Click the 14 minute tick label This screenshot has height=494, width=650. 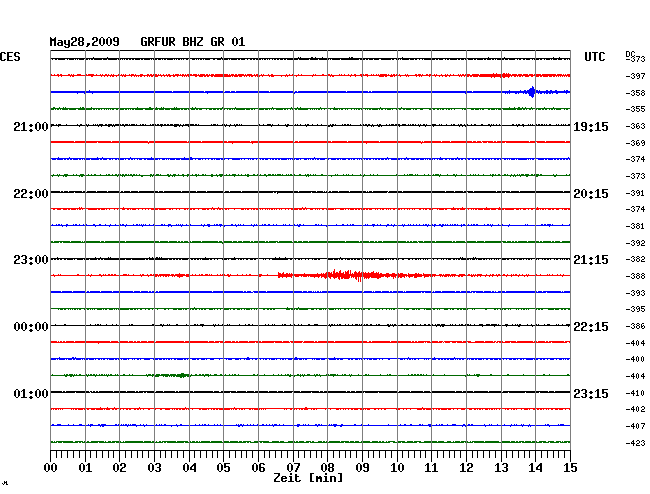[x=535, y=467]
